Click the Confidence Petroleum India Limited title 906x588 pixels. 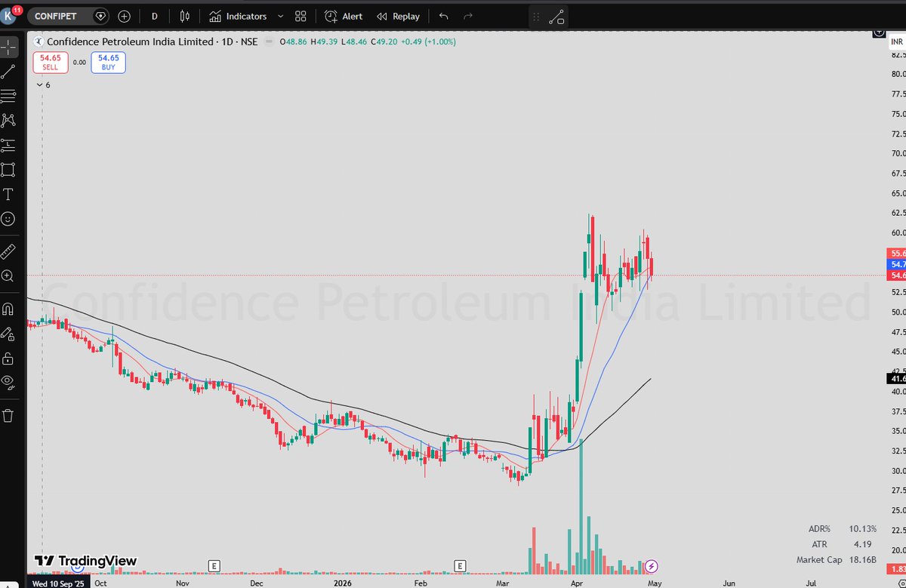(x=131, y=42)
